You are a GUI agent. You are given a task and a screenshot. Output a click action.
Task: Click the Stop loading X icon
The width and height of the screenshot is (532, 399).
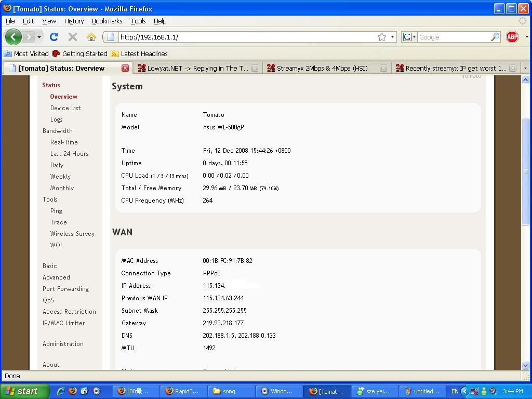[x=73, y=37]
